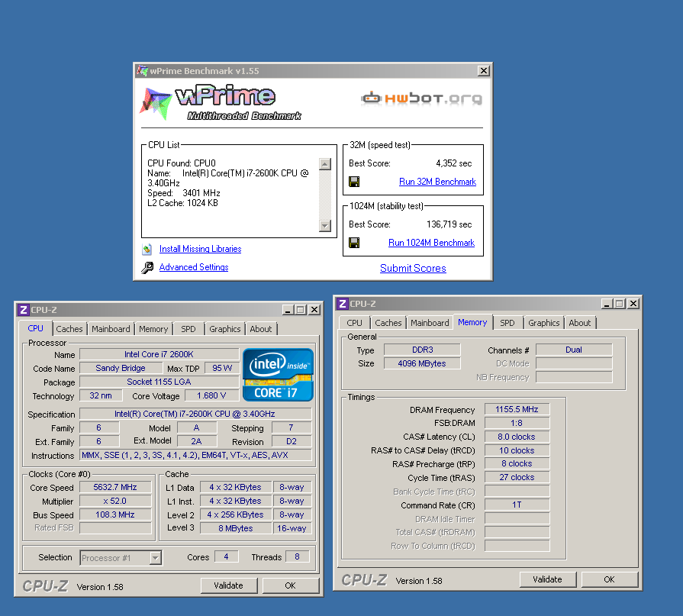Click the Bus Speed value 108.3 MHz
Screen dimensions: 683x616
(115, 514)
